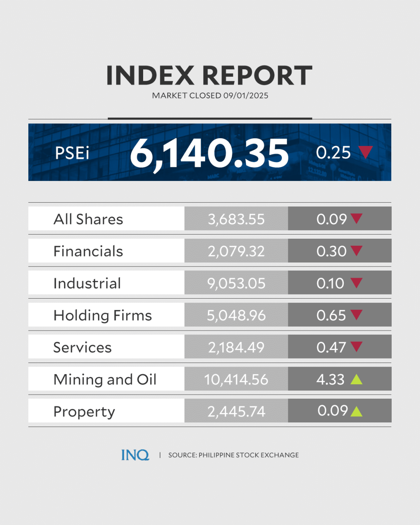
Task: Select the Services value 2,184.49
Action: 236,347
